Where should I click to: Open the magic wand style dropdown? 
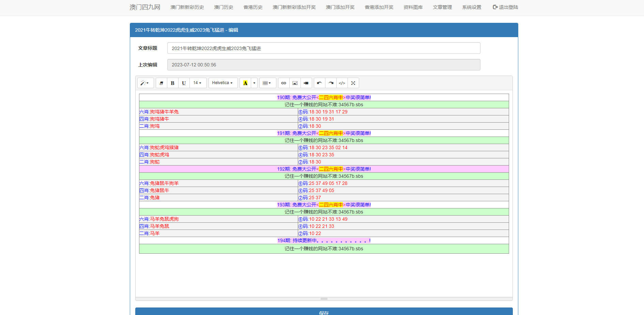pos(145,83)
